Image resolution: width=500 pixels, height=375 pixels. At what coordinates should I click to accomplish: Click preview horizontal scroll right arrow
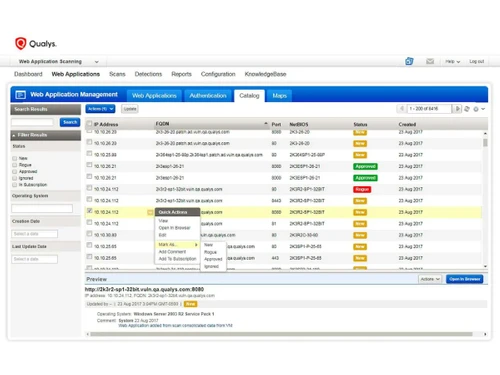[485, 334]
